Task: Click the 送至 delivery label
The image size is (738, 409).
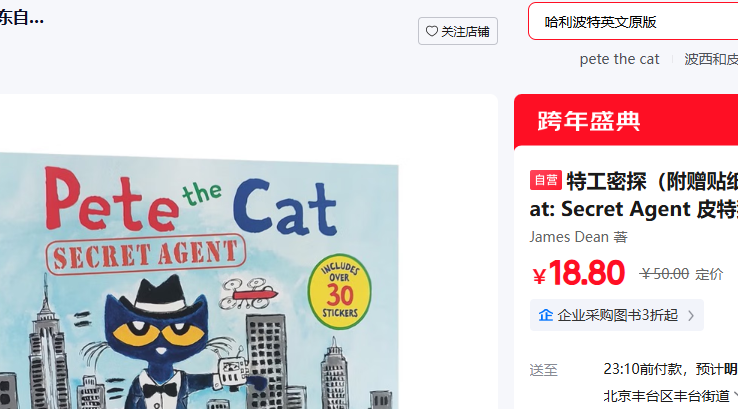Action: click(543, 370)
